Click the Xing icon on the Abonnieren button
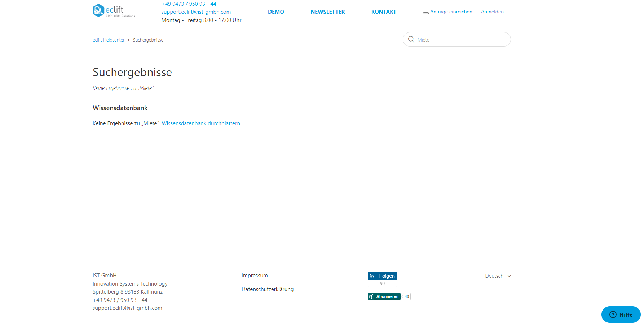Image resolution: width=644 pixels, height=325 pixels. tap(371, 296)
